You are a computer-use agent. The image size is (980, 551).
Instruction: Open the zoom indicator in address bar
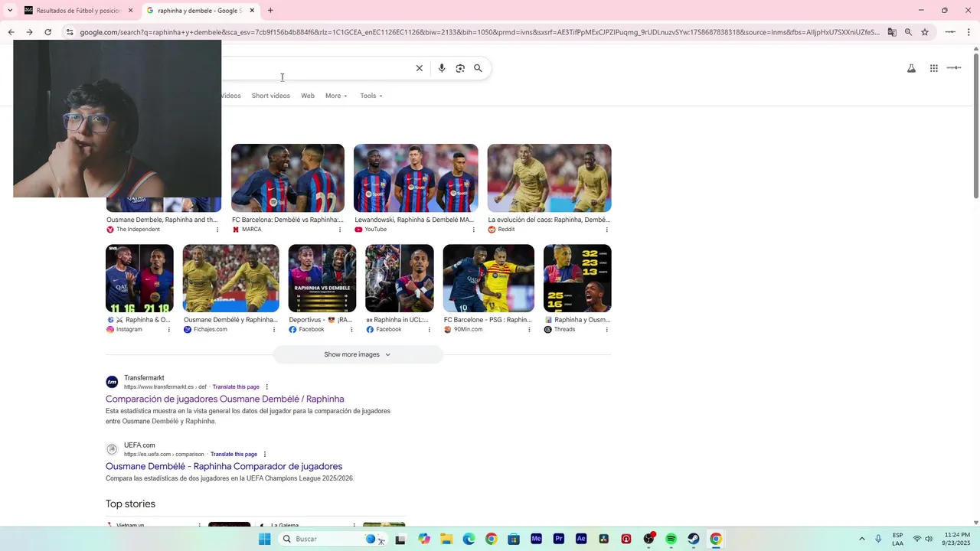tap(908, 32)
